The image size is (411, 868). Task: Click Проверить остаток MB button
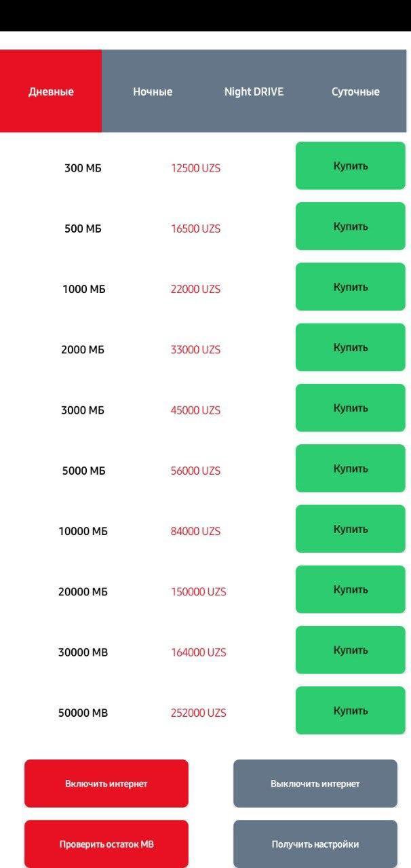106,844
